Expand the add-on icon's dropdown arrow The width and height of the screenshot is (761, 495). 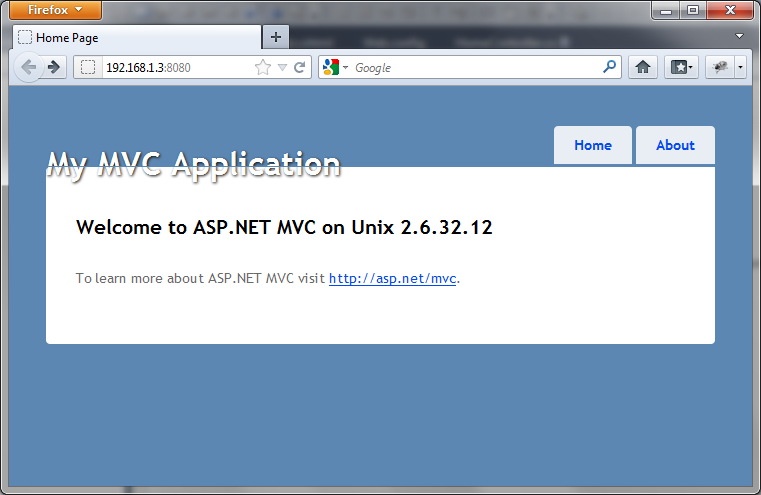coord(740,67)
